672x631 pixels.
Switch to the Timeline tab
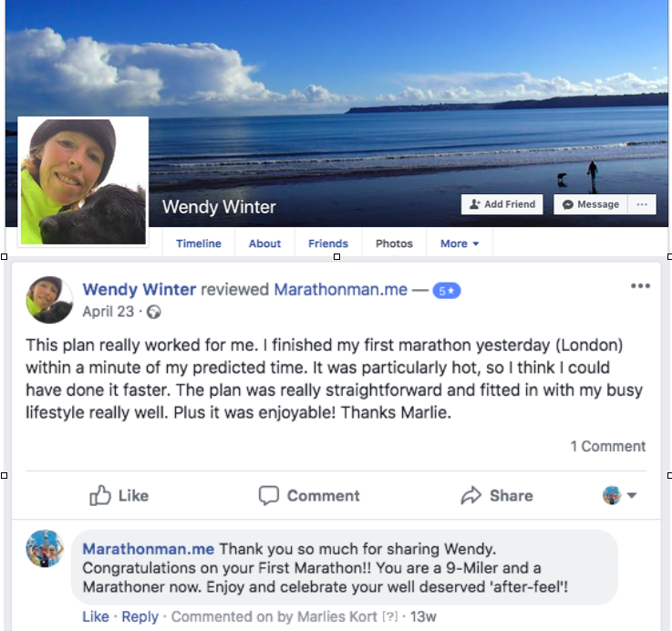[x=199, y=243]
